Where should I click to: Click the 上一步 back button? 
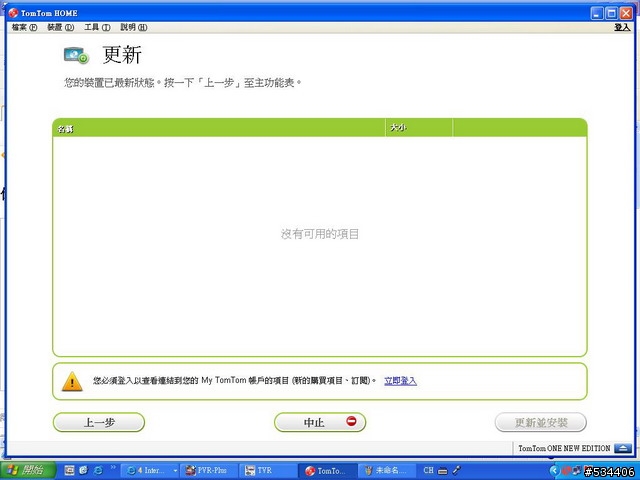click(x=99, y=422)
